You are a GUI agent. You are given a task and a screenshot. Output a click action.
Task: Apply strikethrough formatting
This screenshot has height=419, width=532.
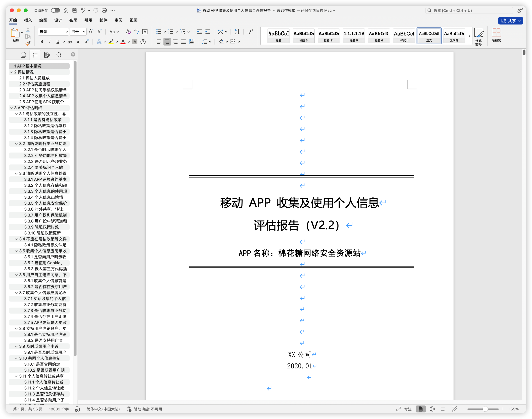(x=70, y=42)
